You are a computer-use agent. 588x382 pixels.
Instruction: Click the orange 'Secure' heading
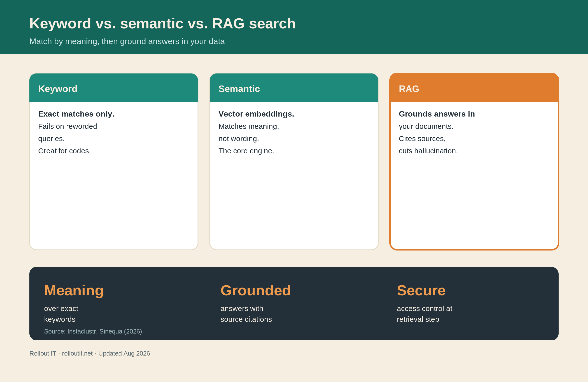pos(421,290)
